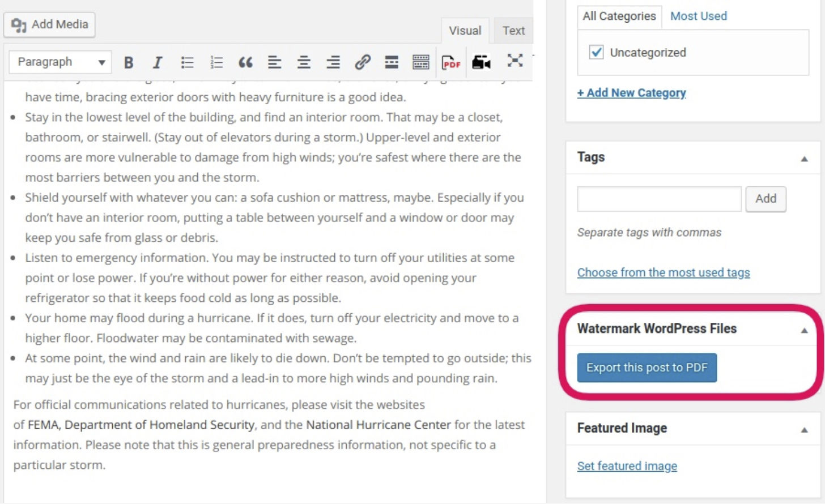Click the 'Your home may flood' bullet
This screenshot has height=504, width=825.
(x=272, y=328)
